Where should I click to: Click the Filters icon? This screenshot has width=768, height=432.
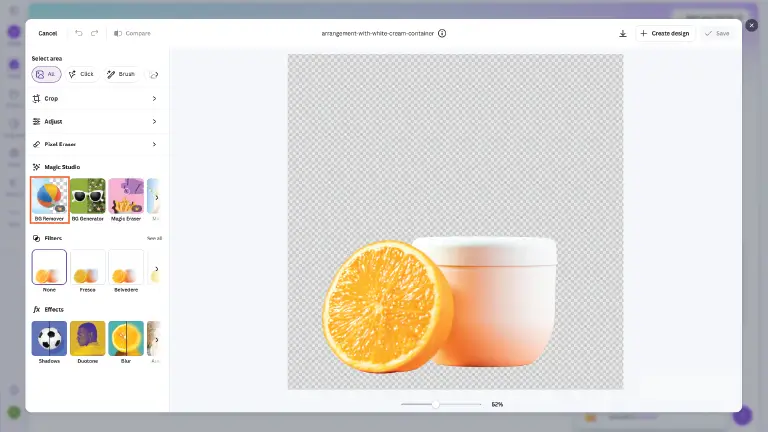pos(36,239)
